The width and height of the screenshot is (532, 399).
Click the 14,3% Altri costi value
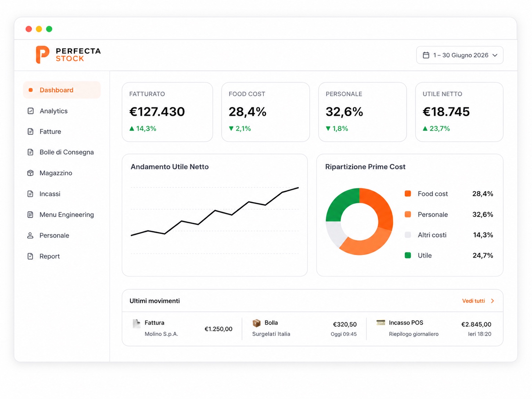point(483,235)
